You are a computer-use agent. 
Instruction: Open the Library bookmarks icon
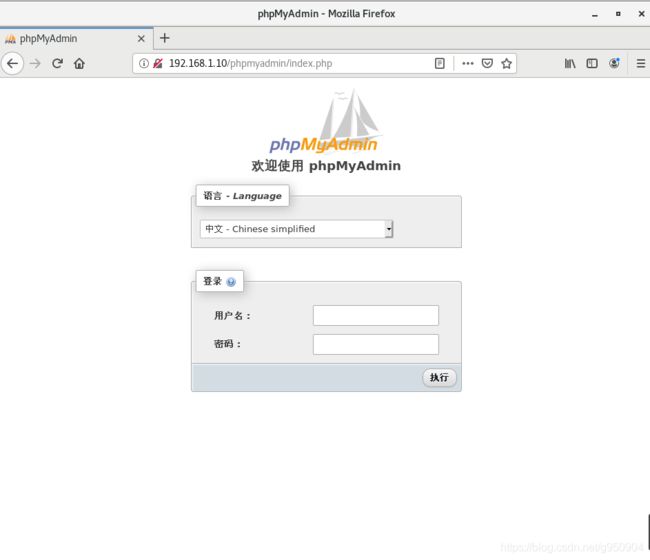[570, 63]
